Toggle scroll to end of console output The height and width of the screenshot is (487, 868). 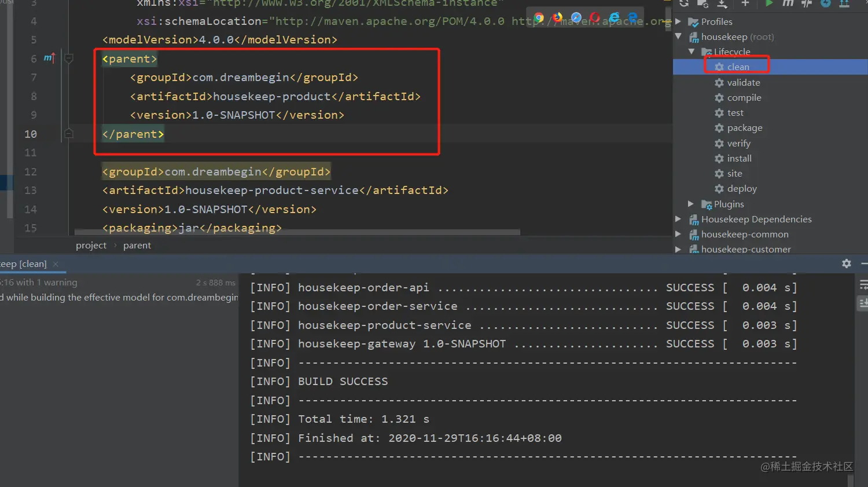point(863,302)
